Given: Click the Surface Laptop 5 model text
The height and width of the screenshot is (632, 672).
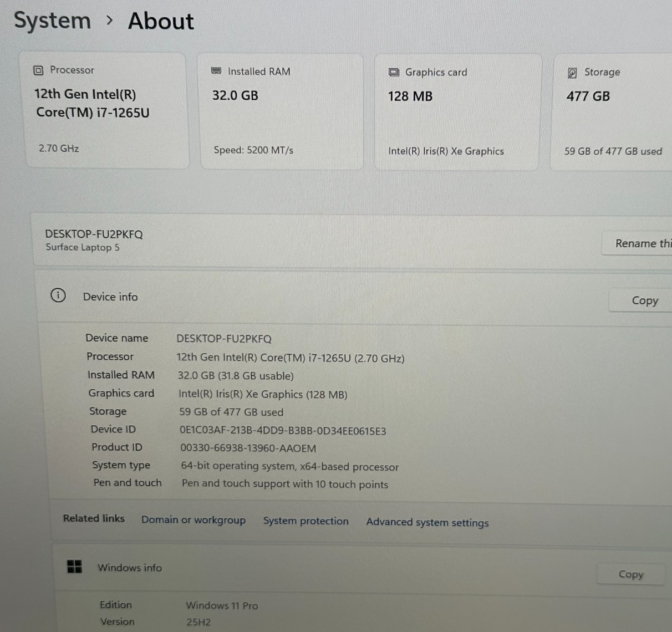Looking at the screenshot, I should point(83,247).
